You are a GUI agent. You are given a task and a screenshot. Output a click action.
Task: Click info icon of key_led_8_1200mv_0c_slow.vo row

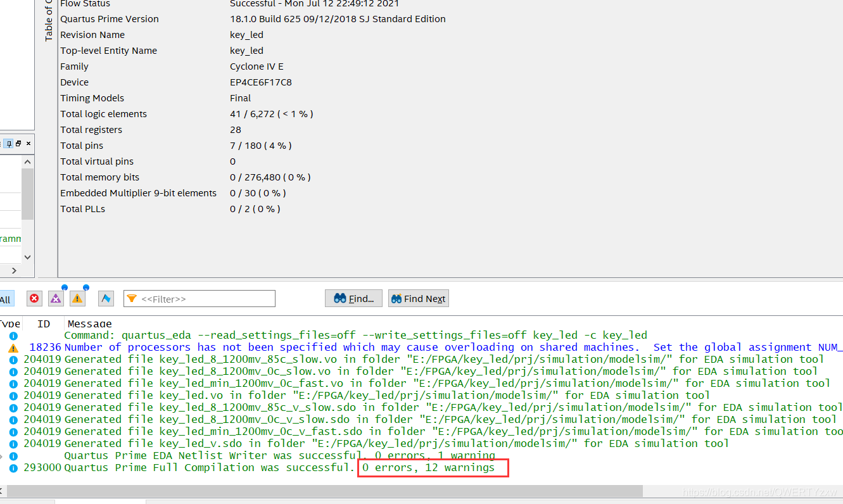pos(13,372)
